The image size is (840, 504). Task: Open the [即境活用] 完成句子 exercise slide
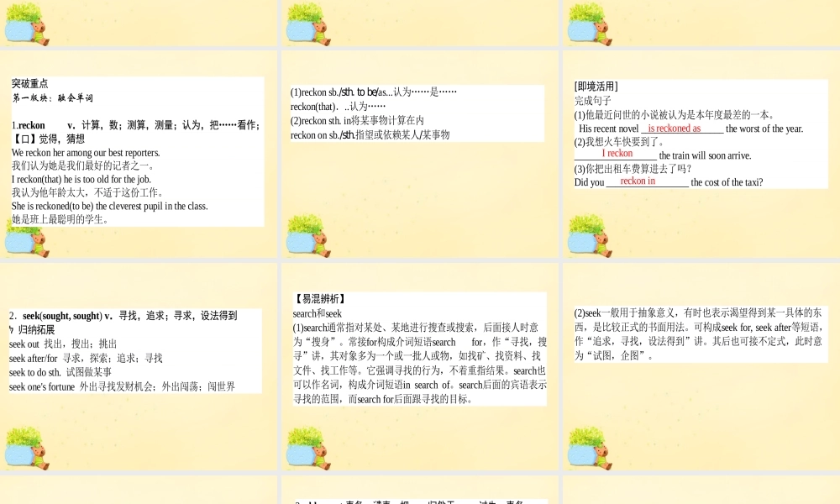[x=701, y=155]
